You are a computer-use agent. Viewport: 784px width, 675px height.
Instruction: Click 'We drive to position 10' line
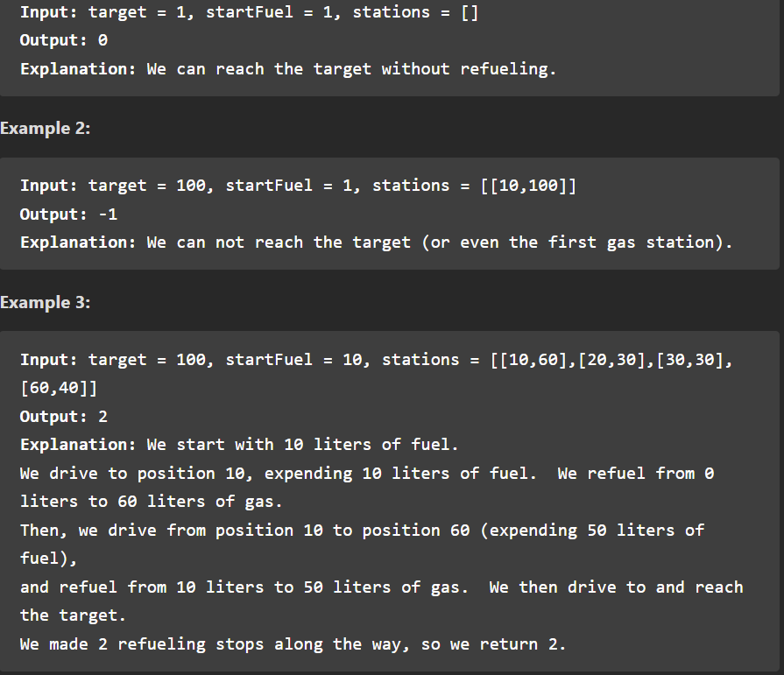(x=367, y=473)
